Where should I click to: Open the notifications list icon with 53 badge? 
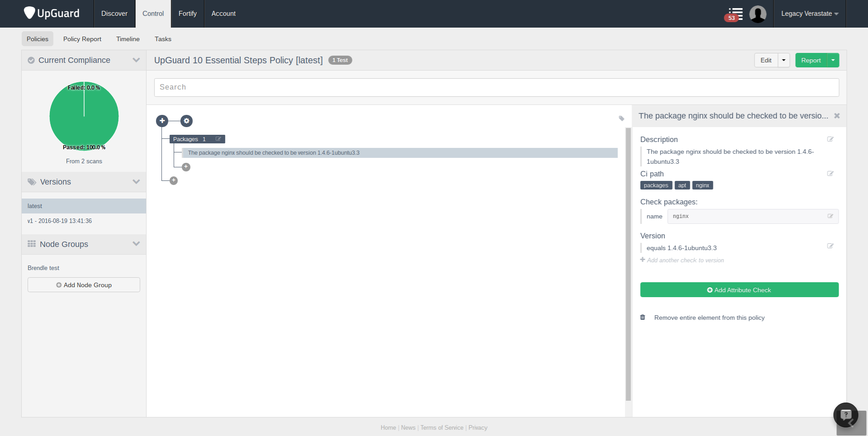[735, 14]
